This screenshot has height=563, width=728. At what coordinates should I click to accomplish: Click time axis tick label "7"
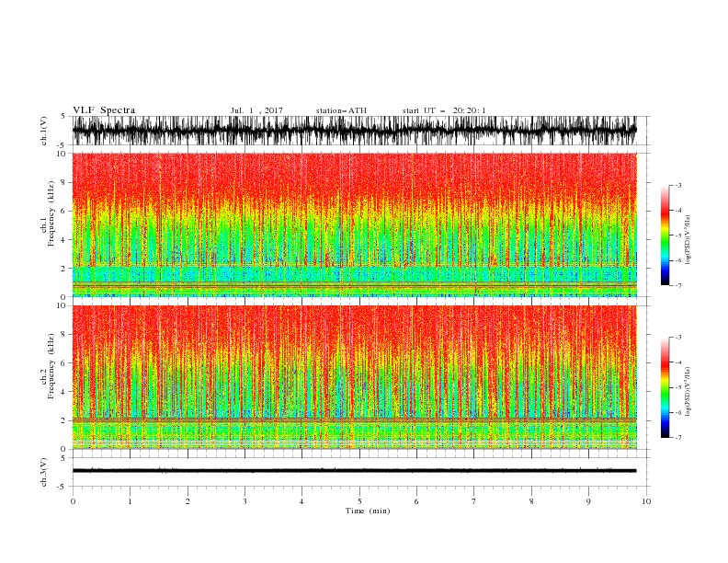(474, 501)
